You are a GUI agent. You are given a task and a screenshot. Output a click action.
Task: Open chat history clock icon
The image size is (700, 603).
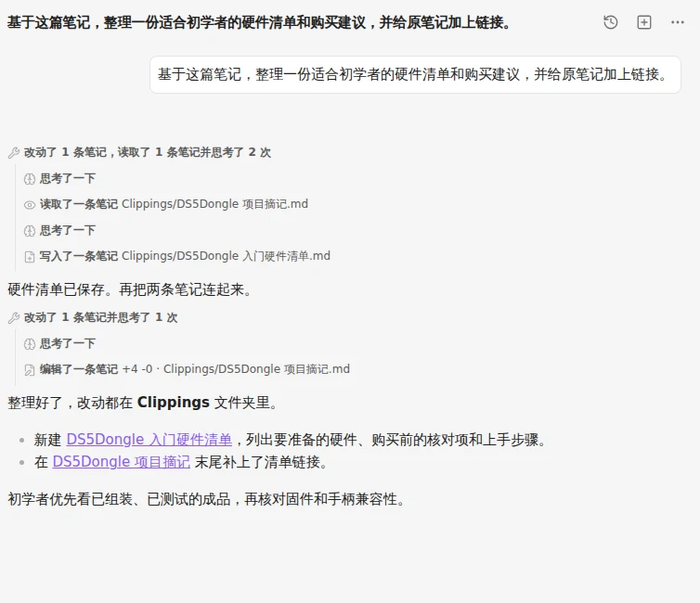pyautogui.click(x=610, y=22)
